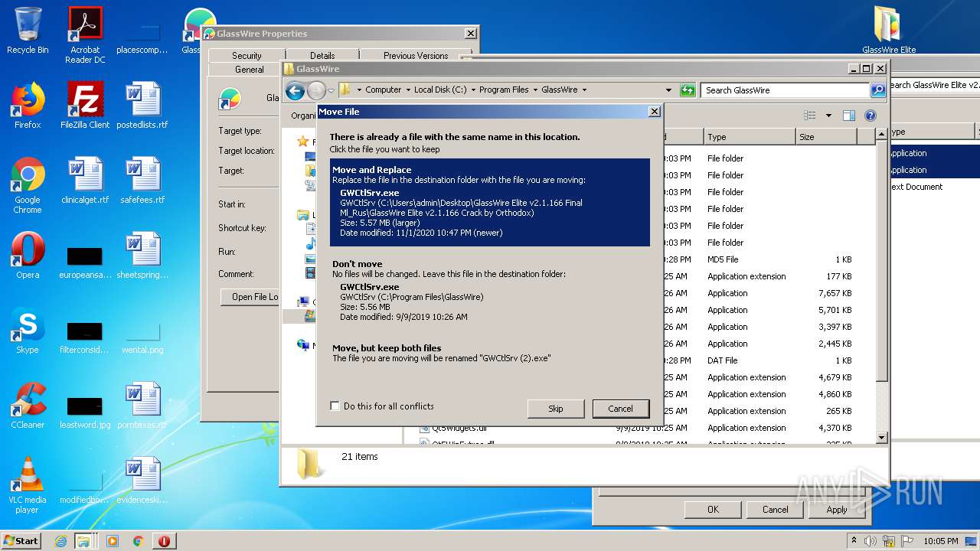This screenshot has width=980, height=551.
Task: Open the Start menu
Action: click(x=21, y=541)
